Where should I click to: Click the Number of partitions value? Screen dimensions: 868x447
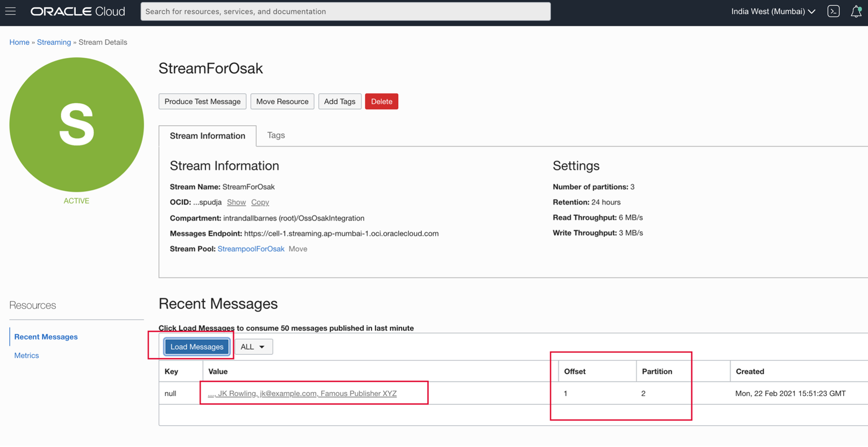click(632, 187)
